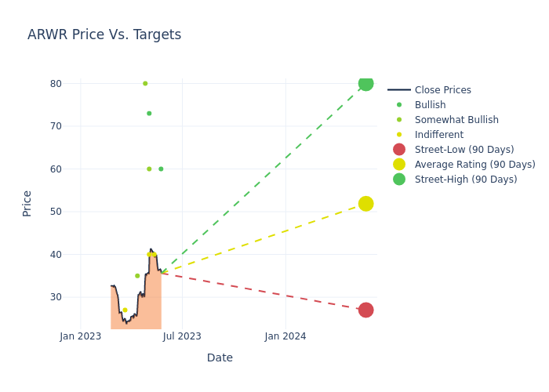Click the Jan 2023 x-axis tick label
The height and width of the screenshot is (392, 549).
[x=81, y=336]
